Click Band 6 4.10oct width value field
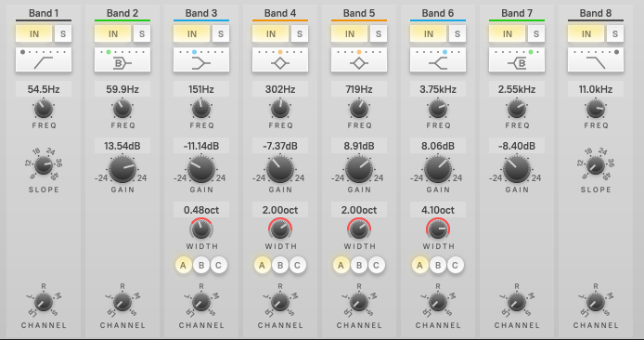The height and width of the screenshot is (340, 644). pyautogui.click(x=438, y=210)
